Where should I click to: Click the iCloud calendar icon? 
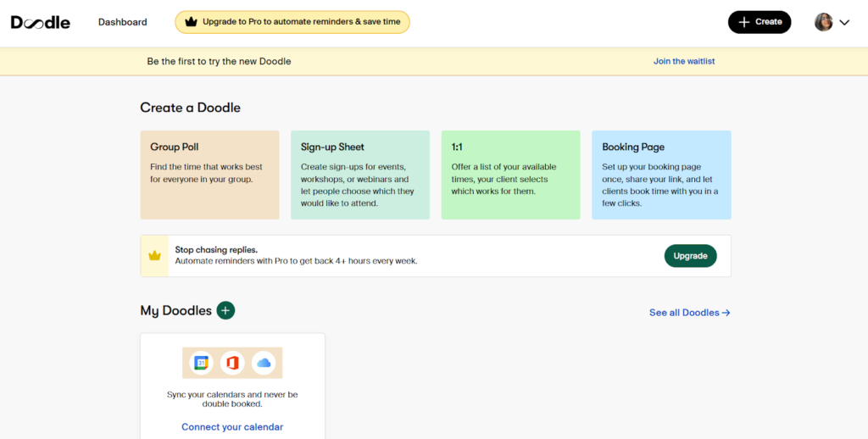point(264,363)
